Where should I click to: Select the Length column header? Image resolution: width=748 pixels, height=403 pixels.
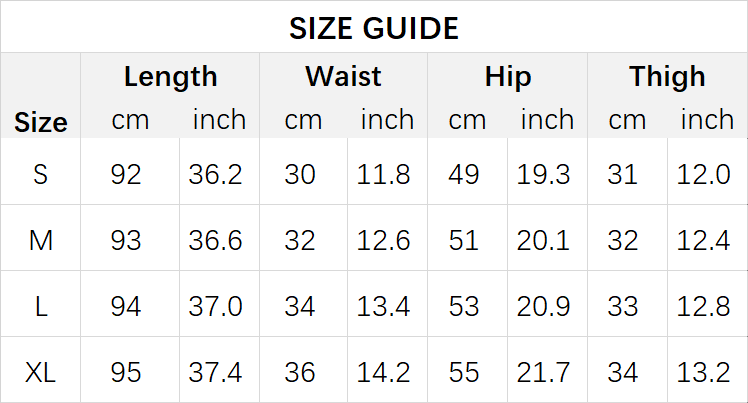click(170, 76)
